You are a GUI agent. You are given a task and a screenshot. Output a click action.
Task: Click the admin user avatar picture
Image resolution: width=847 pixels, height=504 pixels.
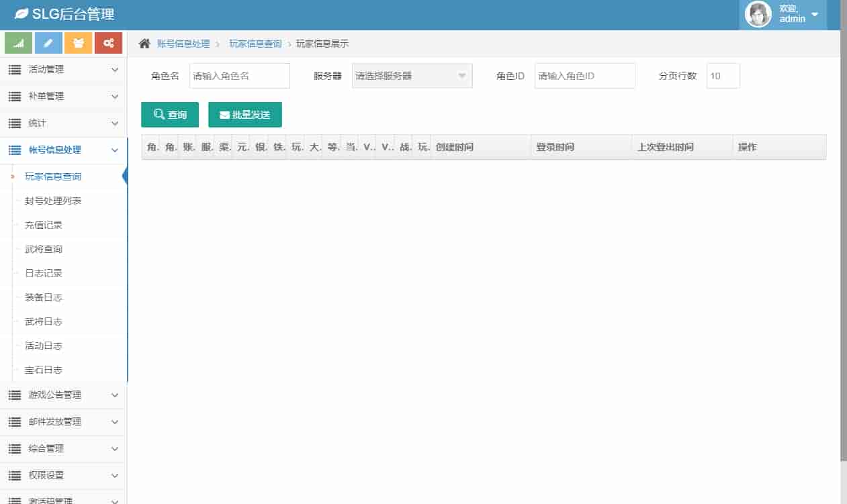coord(758,14)
